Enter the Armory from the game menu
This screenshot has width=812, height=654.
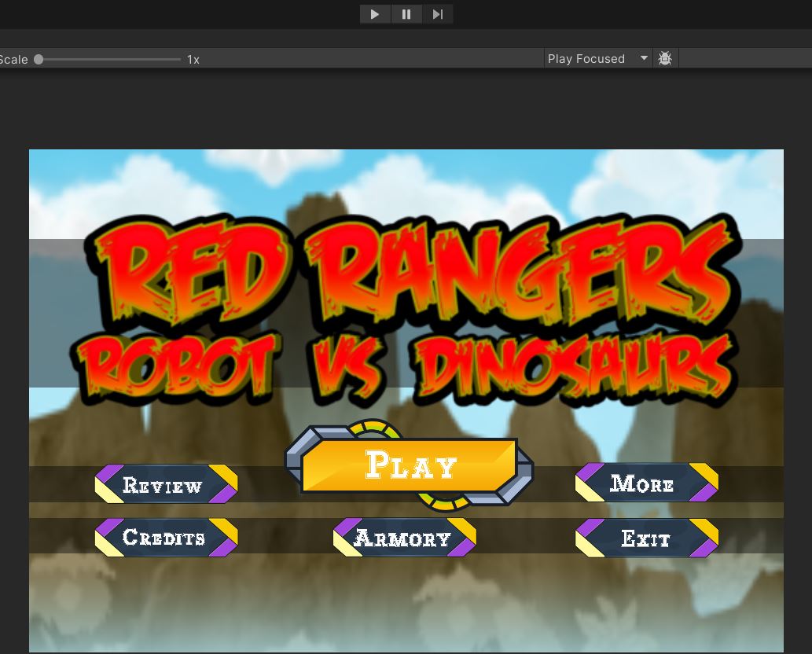pos(404,538)
